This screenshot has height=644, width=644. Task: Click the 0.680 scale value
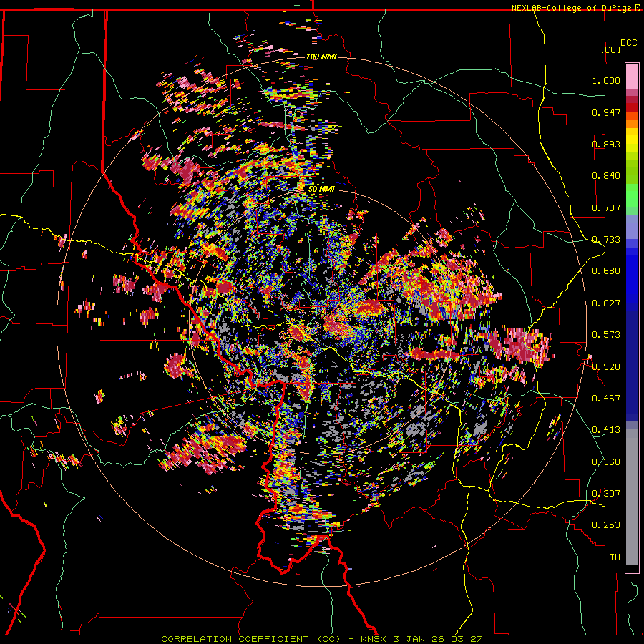point(606,271)
